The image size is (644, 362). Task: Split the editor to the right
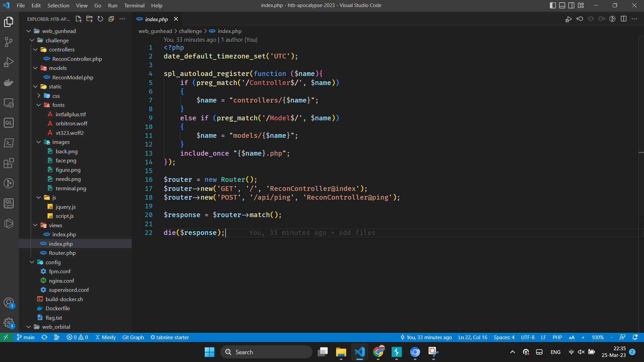[x=623, y=19]
